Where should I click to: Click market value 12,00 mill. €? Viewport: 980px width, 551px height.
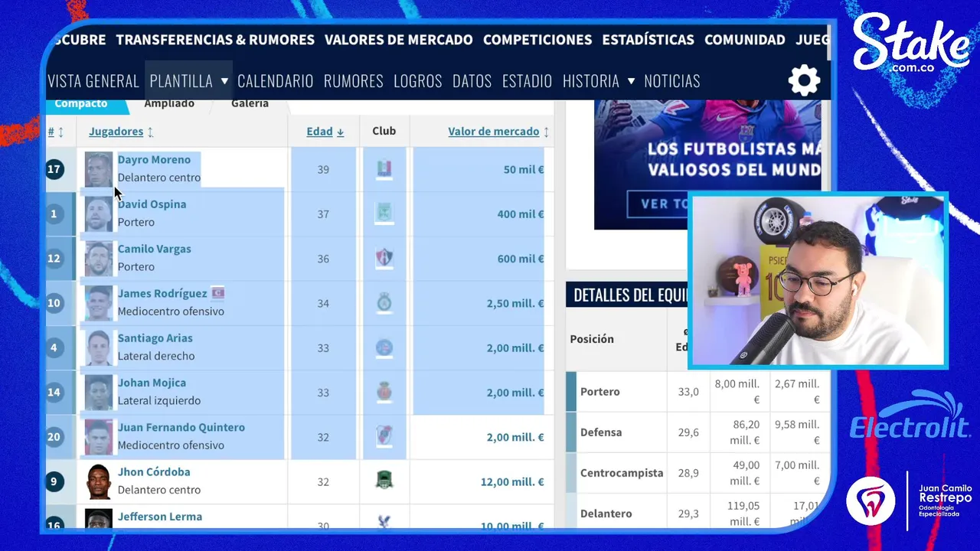[512, 482]
